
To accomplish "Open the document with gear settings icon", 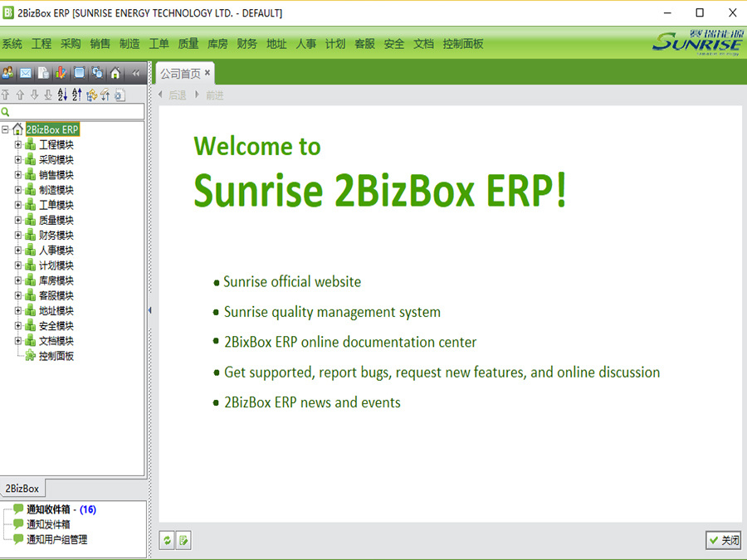I will click(x=120, y=95).
